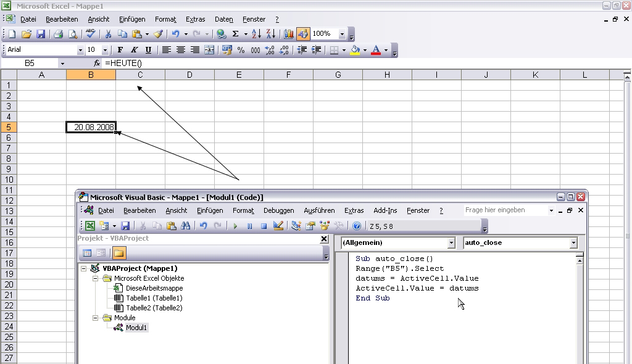632x364 pixels.
Task: Open the Ausführen menu in Visual Basic
Action: 319,210
